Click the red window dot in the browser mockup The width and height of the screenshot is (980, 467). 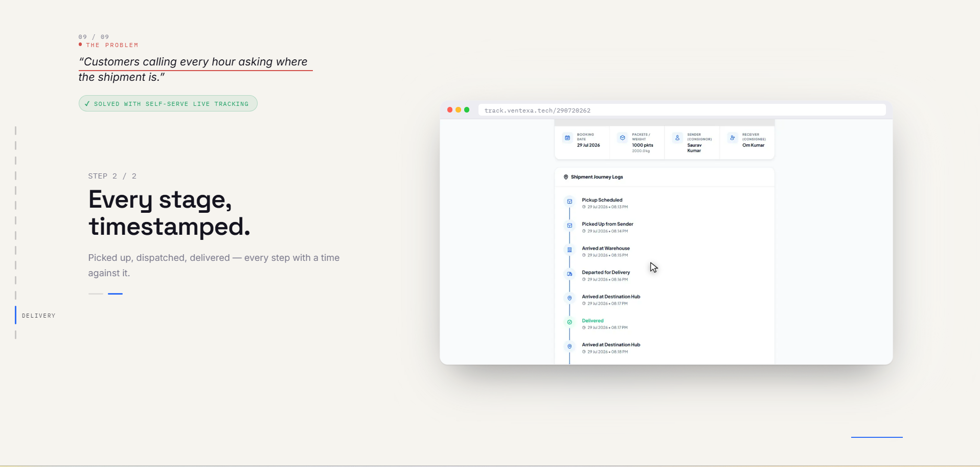[450, 110]
